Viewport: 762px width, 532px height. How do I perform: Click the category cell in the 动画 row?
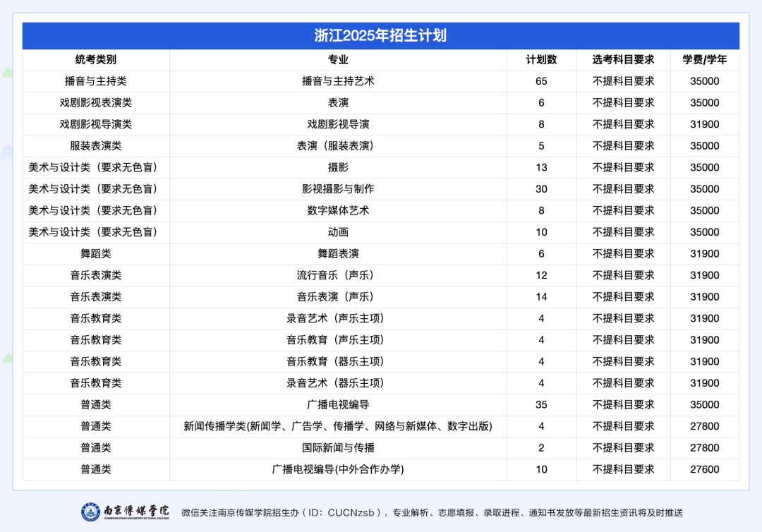point(96,232)
